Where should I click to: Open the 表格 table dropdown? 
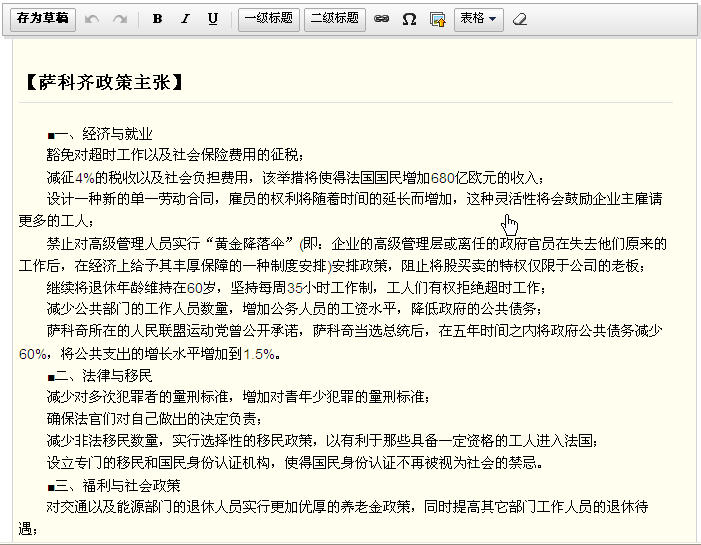coord(478,19)
